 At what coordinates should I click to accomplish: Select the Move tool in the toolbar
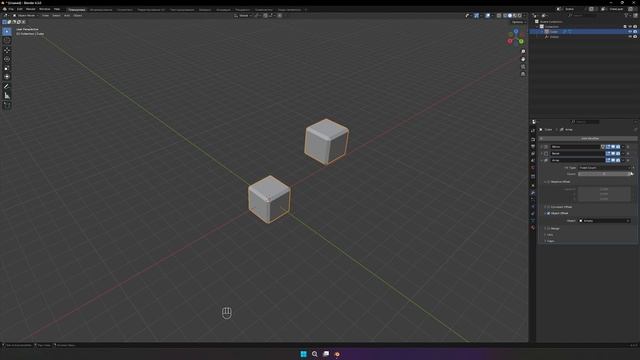(x=7, y=50)
